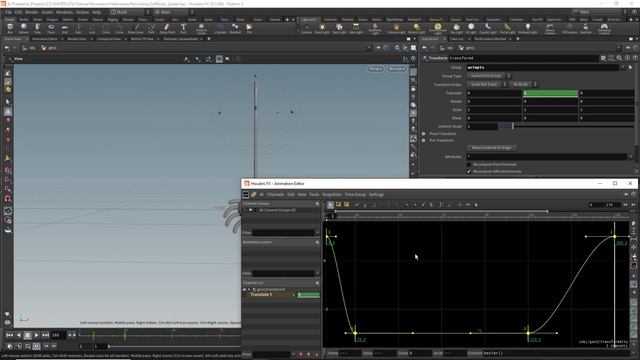Image resolution: width=640 pixels, height=360 pixels.
Task: Select the Box shelf tool
Action: (10, 29)
